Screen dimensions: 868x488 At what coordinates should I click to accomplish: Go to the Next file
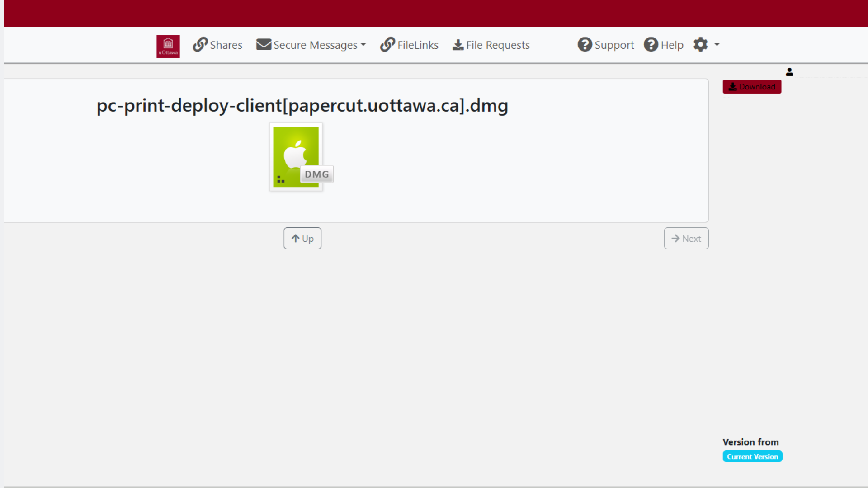pyautogui.click(x=686, y=238)
